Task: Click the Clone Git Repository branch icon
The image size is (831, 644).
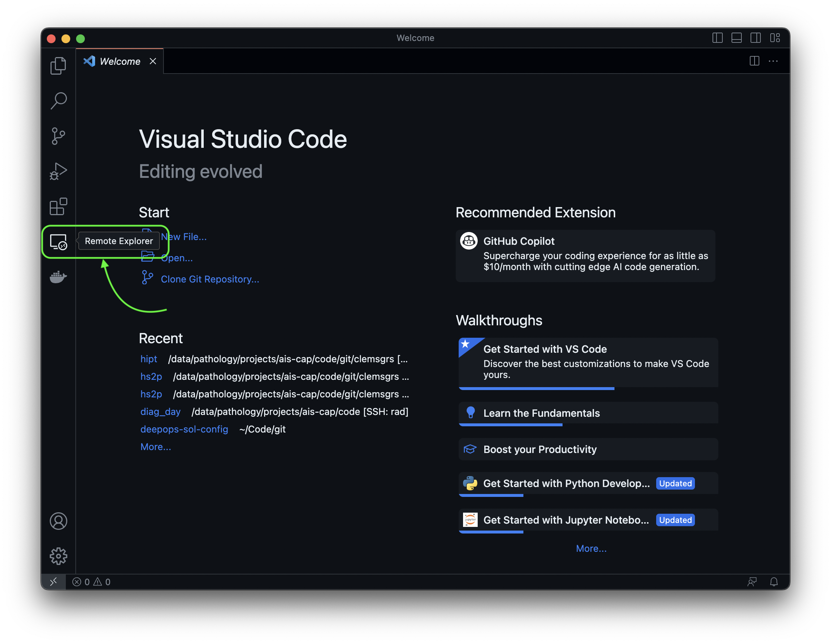Action: click(147, 277)
